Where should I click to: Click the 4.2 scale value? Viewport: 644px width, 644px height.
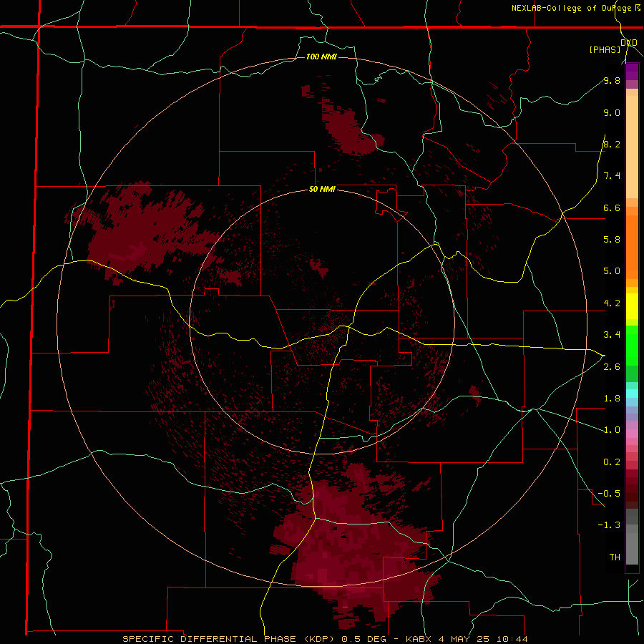pyautogui.click(x=612, y=303)
